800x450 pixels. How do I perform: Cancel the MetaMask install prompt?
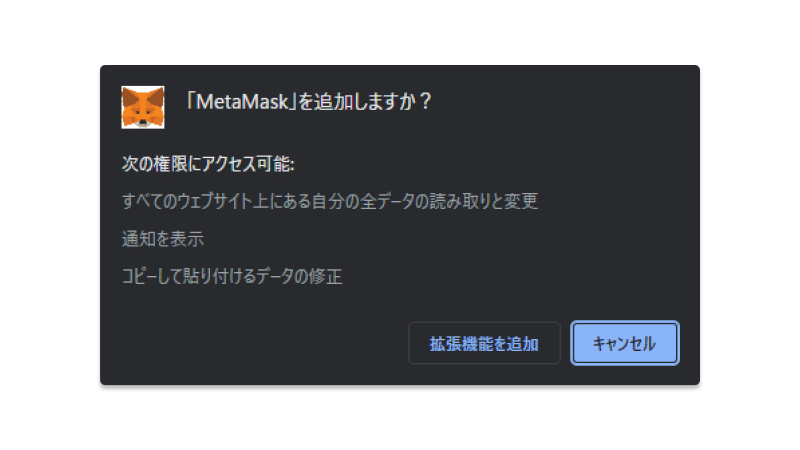624,343
